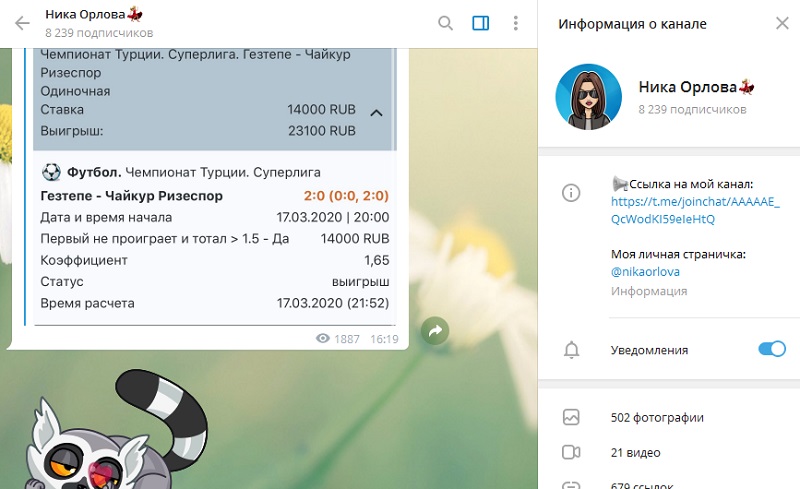Close the channel information panel
800x489 pixels.
tap(781, 23)
